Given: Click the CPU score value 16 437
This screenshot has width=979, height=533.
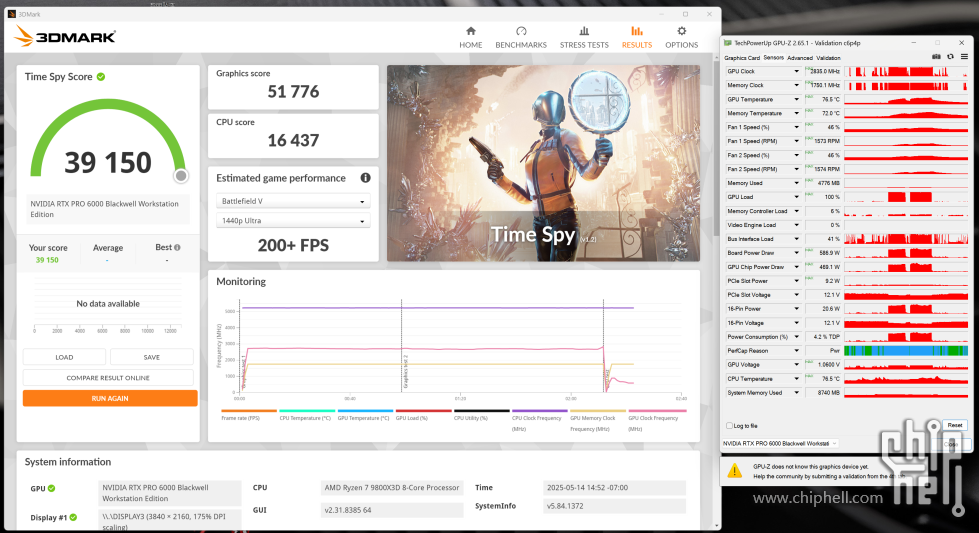Looking at the screenshot, I should coord(293,140).
